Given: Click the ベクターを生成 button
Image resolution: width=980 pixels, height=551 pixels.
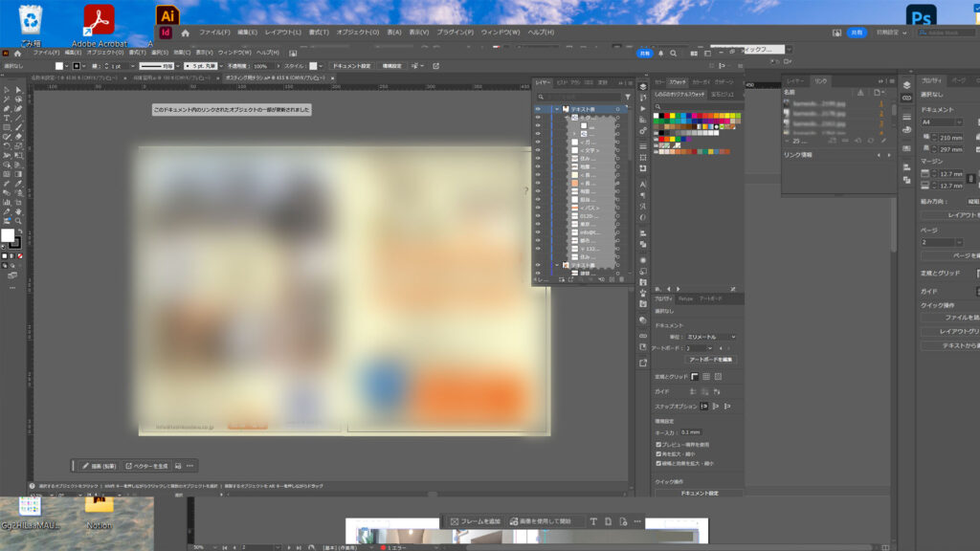Looking at the screenshot, I should click(x=146, y=466).
